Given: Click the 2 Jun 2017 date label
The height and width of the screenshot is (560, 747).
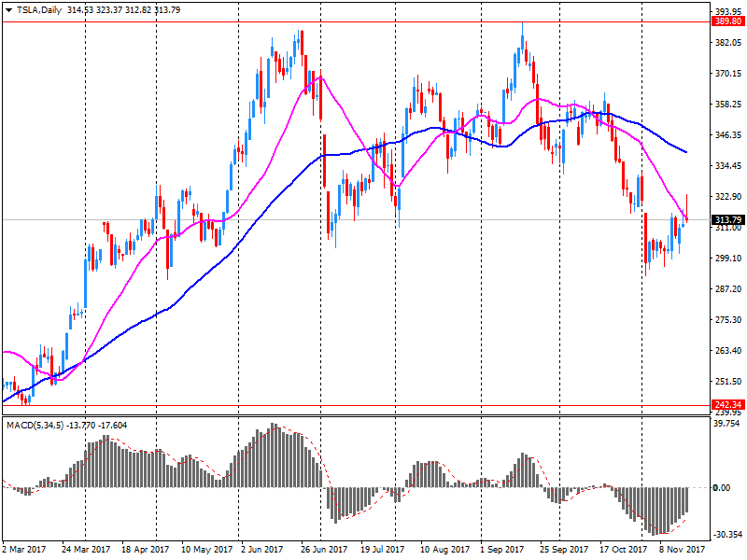Looking at the screenshot, I should click(x=261, y=550).
